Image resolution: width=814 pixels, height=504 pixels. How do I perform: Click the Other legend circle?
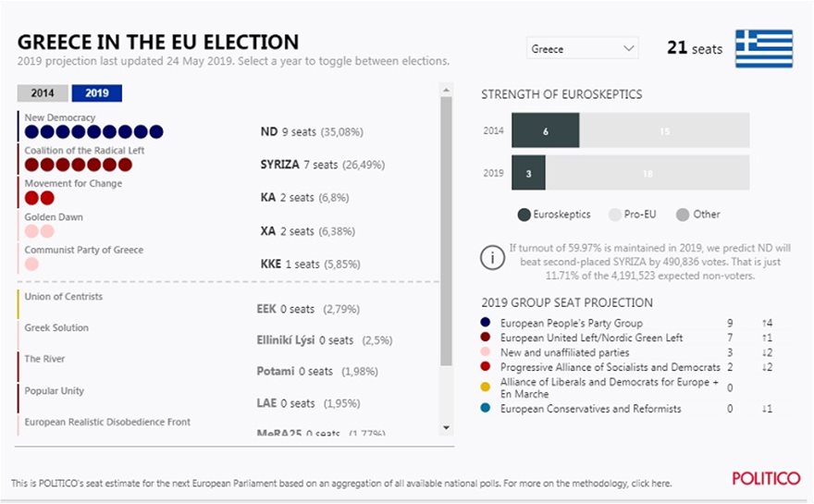coord(683,215)
